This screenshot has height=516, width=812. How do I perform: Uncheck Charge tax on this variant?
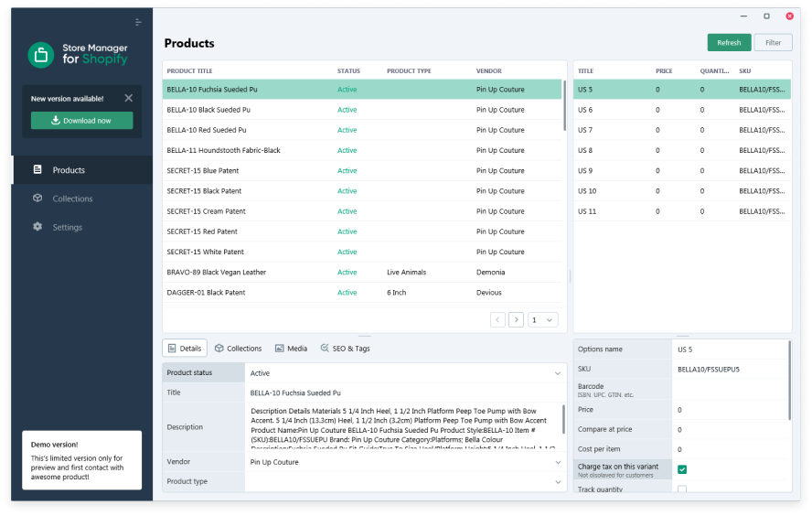point(682,469)
